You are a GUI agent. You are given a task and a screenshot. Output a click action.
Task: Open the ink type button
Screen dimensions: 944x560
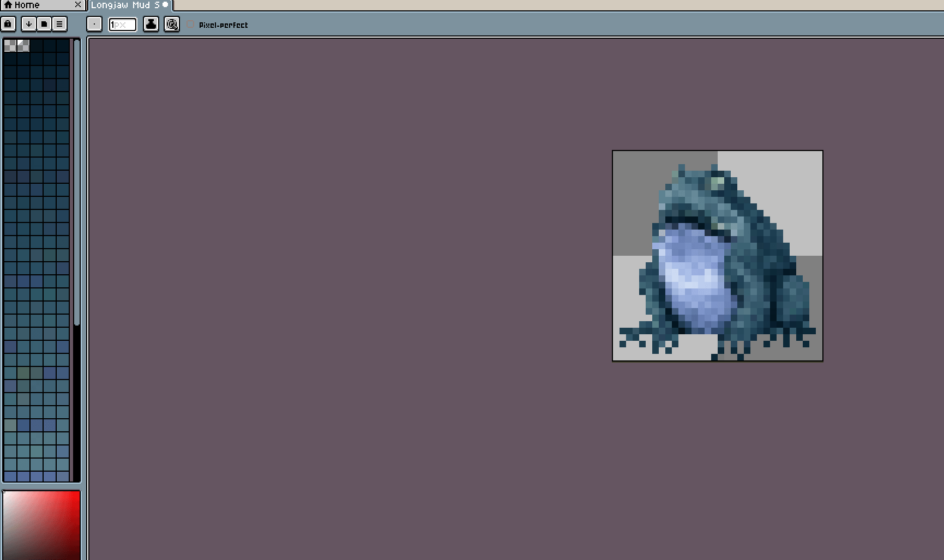click(x=151, y=24)
